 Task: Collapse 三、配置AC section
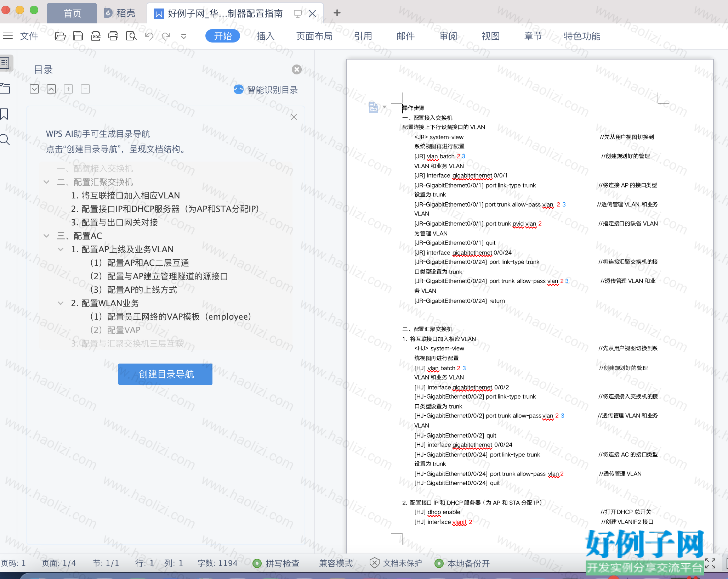pyautogui.click(x=46, y=236)
